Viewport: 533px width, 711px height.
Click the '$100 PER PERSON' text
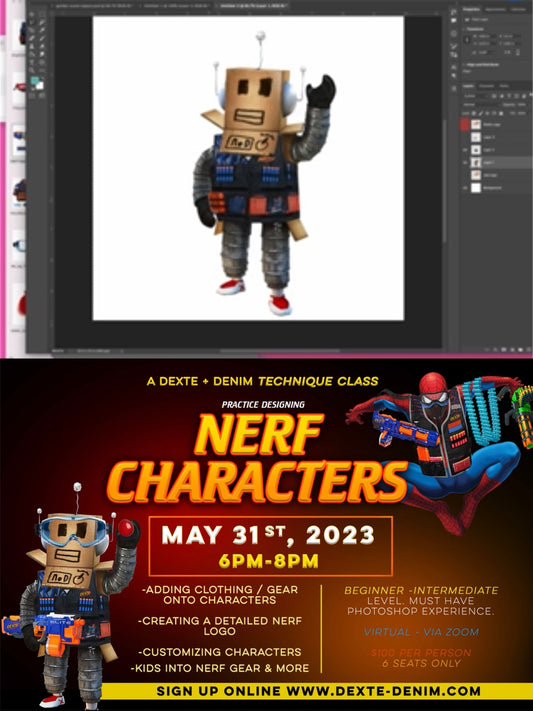[421, 653]
